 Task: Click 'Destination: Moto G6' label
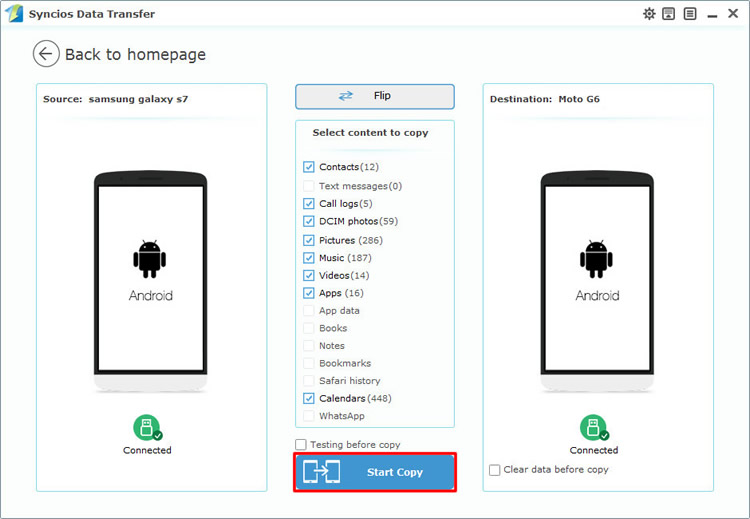coord(544,99)
